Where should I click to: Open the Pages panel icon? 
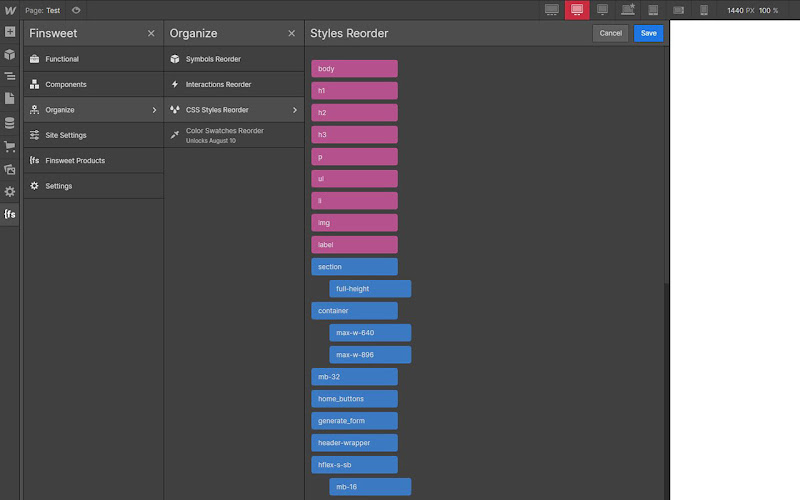[10, 98]
